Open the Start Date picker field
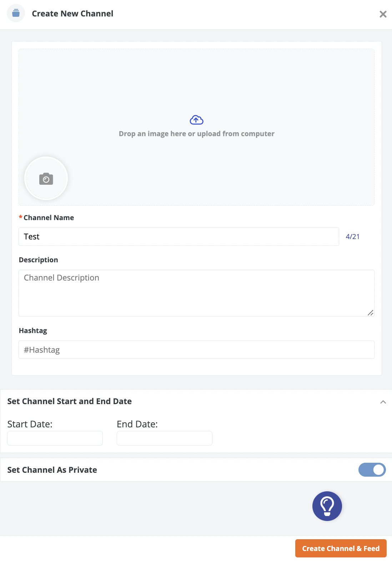 (55, 438)
